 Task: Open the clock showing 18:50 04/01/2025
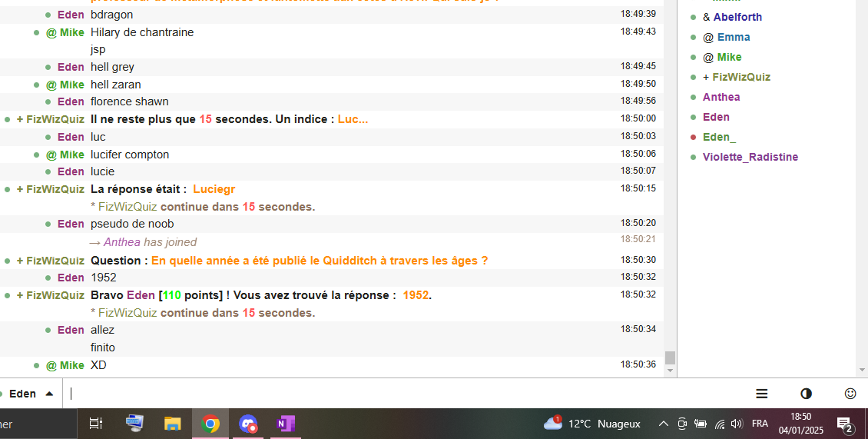pos(801,424)
